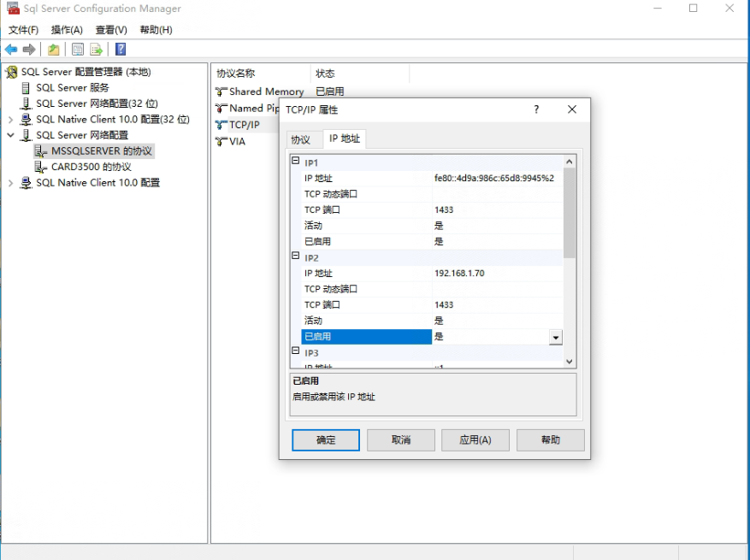Click the property grid vertical scrollbar thumb
The width and height of the screenshot is (750, 560).
[570, 213]
